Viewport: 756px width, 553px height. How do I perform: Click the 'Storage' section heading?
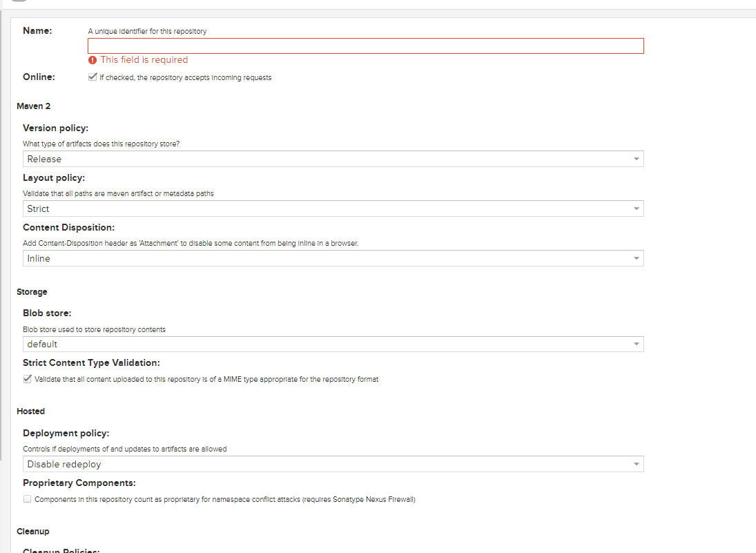[x=32, y=291]
